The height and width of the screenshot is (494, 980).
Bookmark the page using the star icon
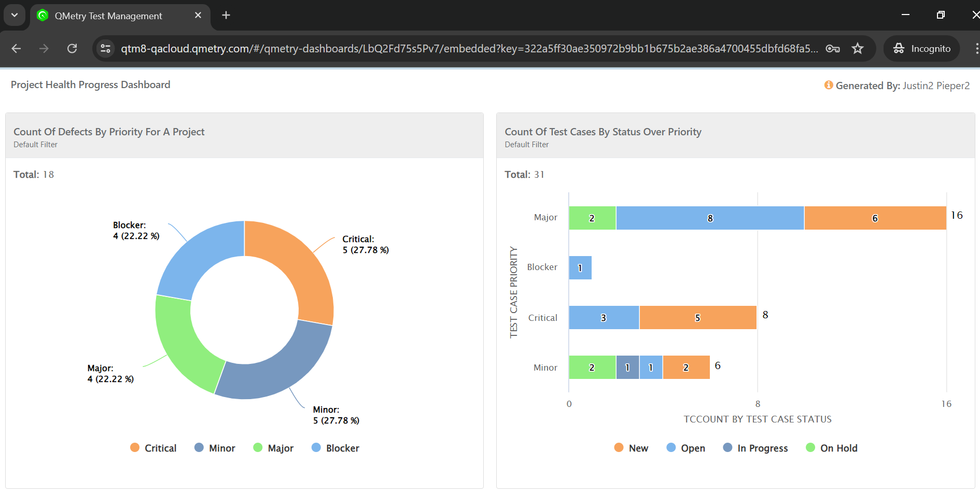tap(858, 48)
